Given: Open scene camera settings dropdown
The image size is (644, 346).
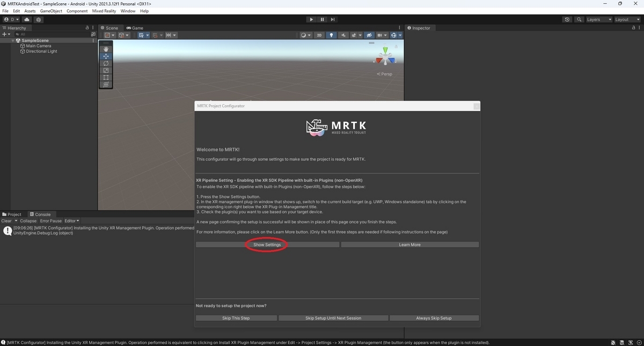Looking at the screenshot, I should (382, 35).
